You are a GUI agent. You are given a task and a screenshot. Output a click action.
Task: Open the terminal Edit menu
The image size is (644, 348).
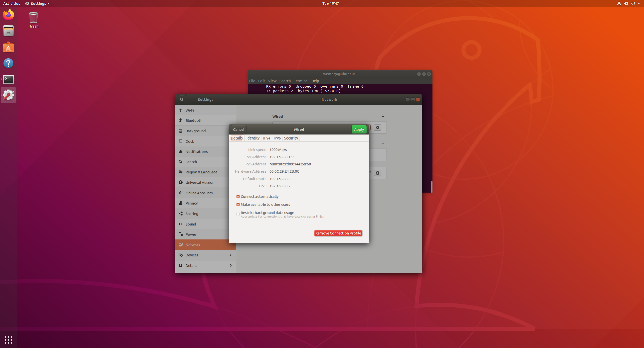261,81
